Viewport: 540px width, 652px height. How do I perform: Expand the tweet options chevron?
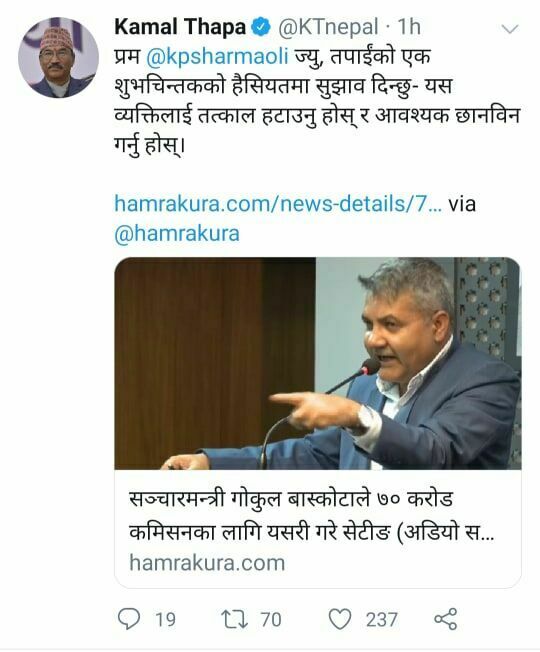pyautogui.click(x=510, y=29)
